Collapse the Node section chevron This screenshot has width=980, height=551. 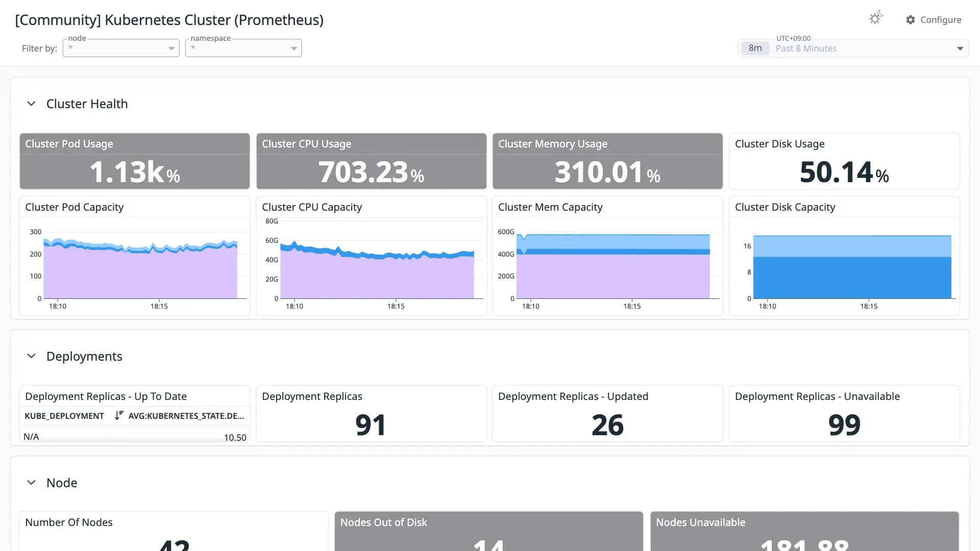pos(31,483)
